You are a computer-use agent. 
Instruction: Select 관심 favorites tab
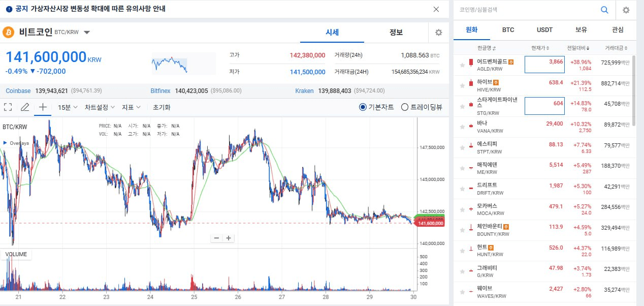618,30
